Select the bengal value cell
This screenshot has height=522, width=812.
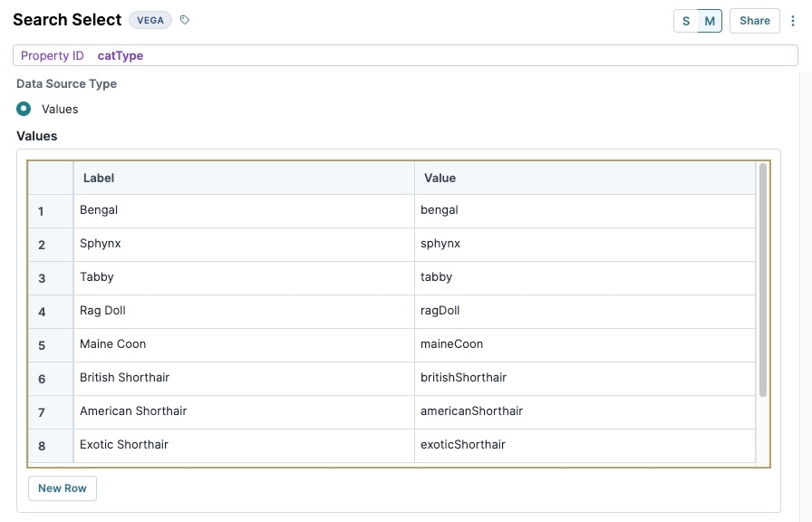(x=585, y=211)
